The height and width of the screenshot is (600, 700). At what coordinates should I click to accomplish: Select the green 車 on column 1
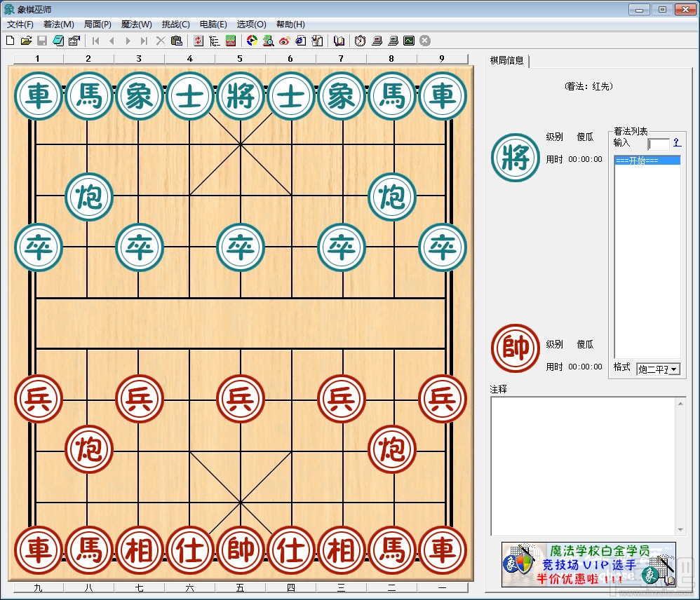point(39,95)
